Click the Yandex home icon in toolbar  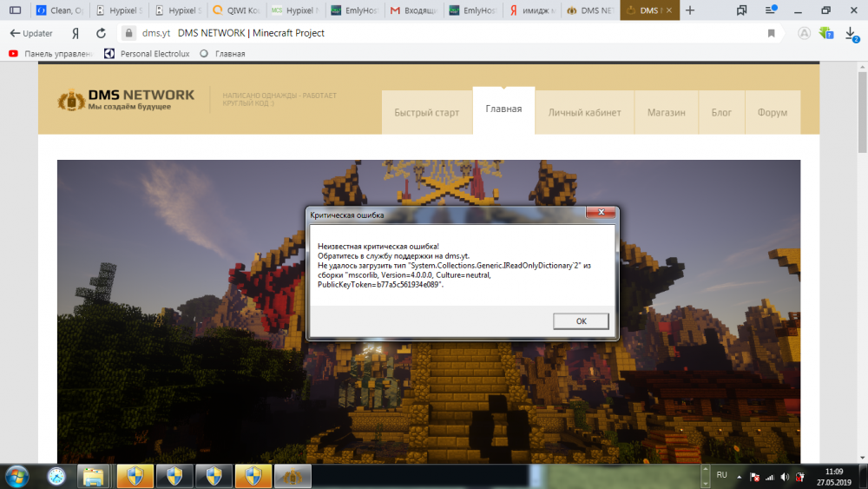tap(76, 33)
